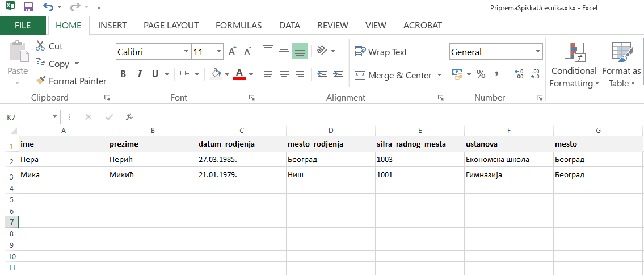The width and height of the screenshot is (644, 275).
Task: Open the FILE tab
Action: [23, 25]
